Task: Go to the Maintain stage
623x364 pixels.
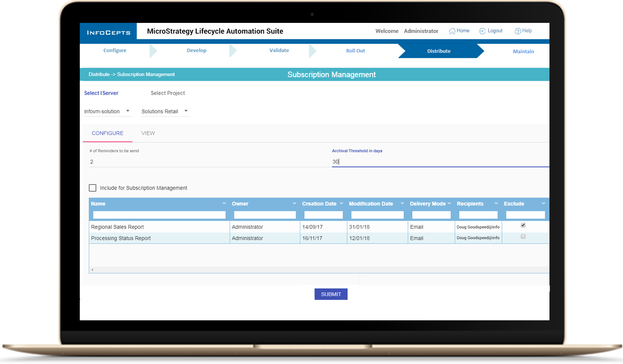Action: 523,51
